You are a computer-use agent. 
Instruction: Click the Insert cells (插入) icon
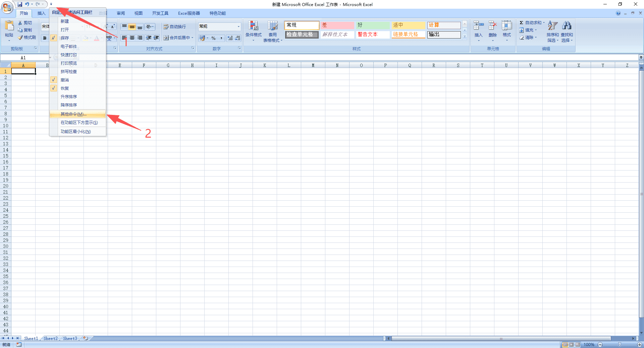(x=478, y=25)
